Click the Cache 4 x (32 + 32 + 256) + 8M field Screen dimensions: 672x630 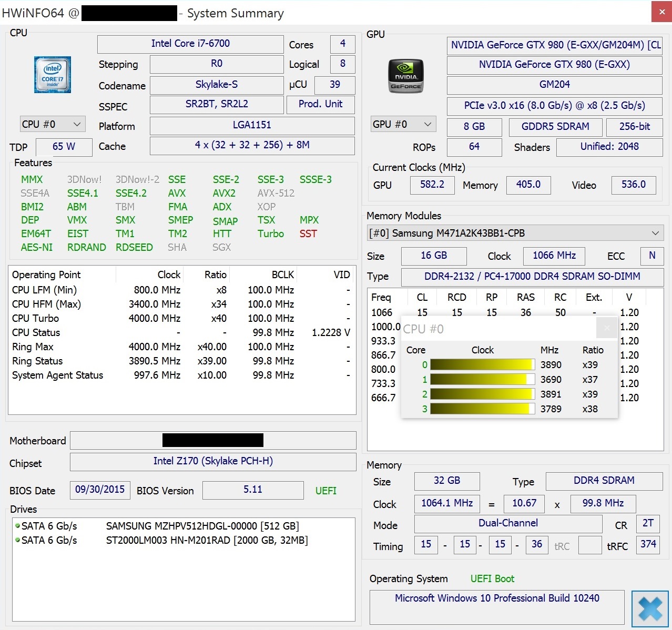(x=252, y=146)
